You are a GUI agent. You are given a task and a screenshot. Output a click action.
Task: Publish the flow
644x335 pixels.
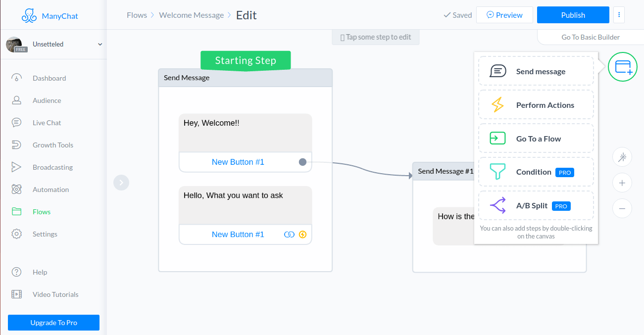point(573,15)
